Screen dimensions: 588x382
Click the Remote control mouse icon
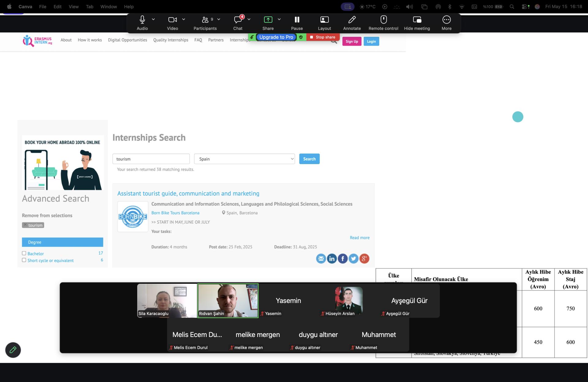coord(383,20)
